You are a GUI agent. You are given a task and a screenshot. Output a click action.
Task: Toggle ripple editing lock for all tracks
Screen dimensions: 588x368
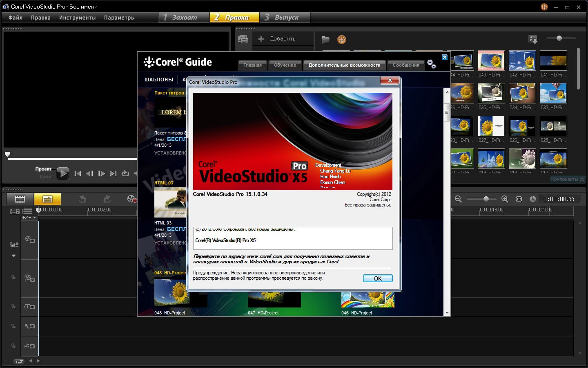14,245
